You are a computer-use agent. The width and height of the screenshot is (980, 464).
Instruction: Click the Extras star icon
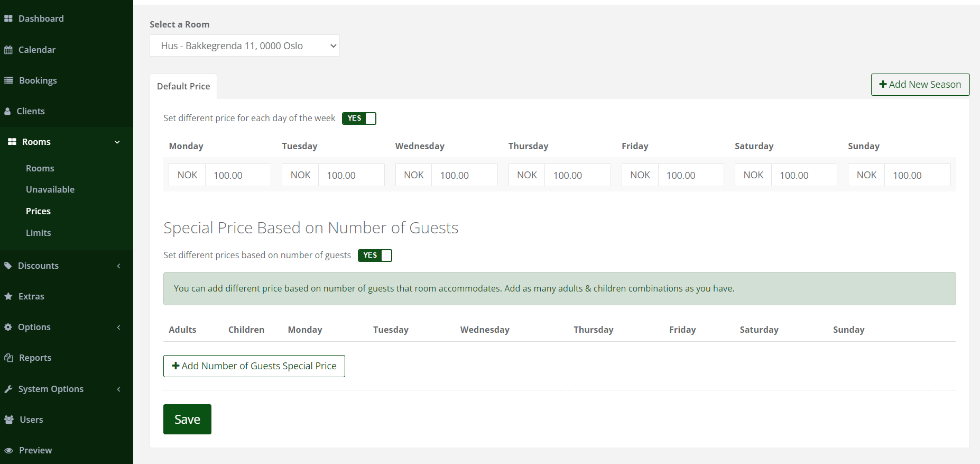pos(8,296)
